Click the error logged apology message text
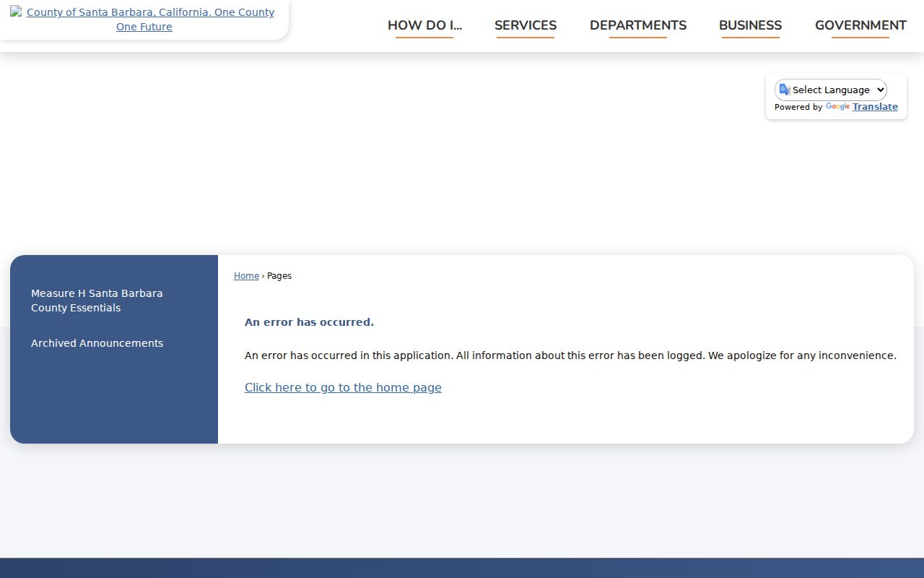 coord(570,355)
